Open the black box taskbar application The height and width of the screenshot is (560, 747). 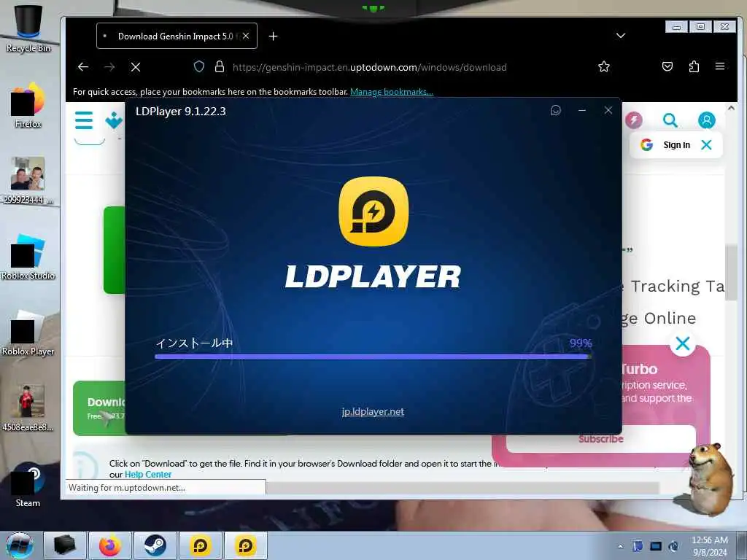pyautogui.click(x=65, y=545)
